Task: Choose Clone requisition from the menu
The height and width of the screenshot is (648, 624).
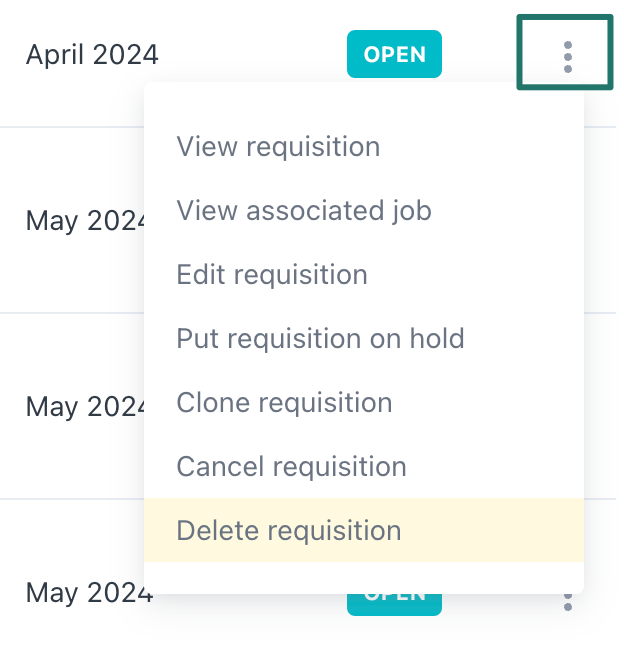Action: (284, 403)
